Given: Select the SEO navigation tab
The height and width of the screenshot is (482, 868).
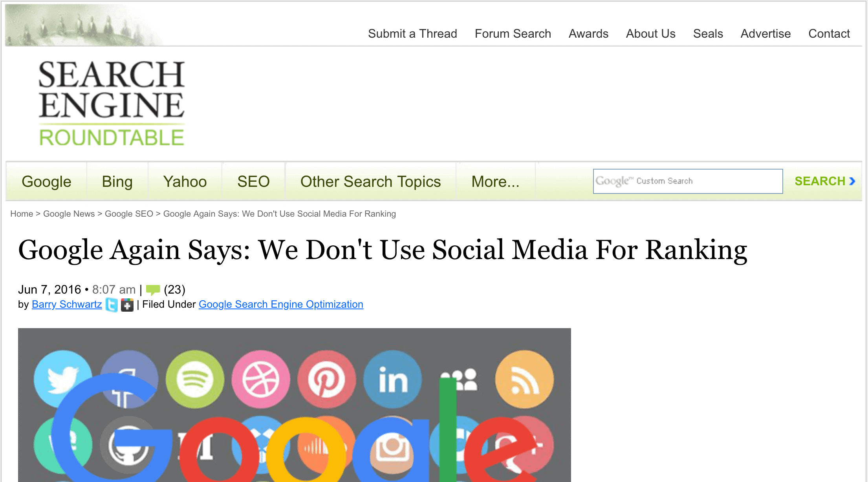Looking at the screenshot, I should tap(253, 182).
